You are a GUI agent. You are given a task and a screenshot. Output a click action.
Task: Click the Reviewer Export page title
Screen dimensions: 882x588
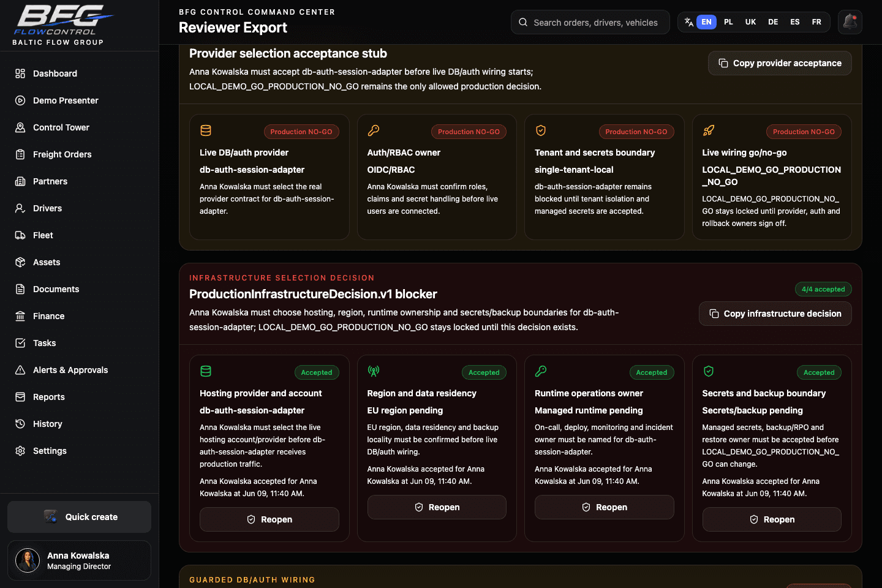coord(233,28)
